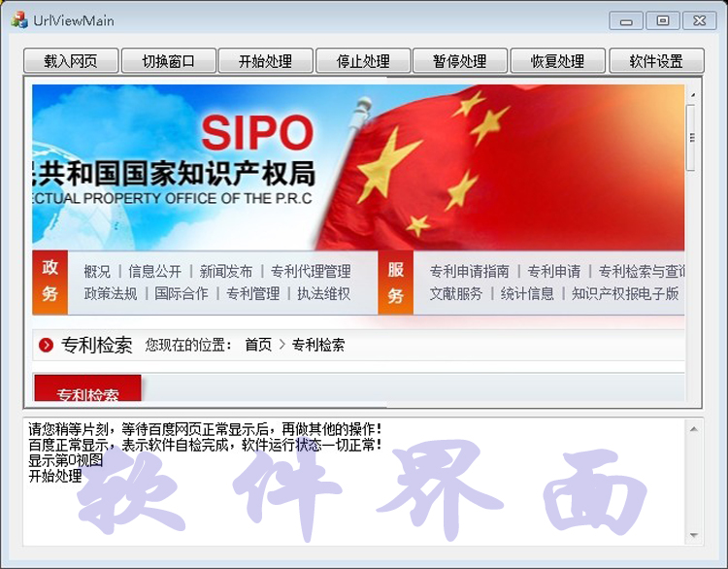Open the 专利管理 link
This screenshot has height=569, width=728.
click(x=253, y=293)
